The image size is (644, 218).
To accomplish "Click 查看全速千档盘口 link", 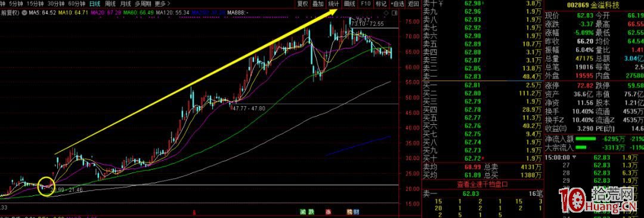I will point(482,185).
